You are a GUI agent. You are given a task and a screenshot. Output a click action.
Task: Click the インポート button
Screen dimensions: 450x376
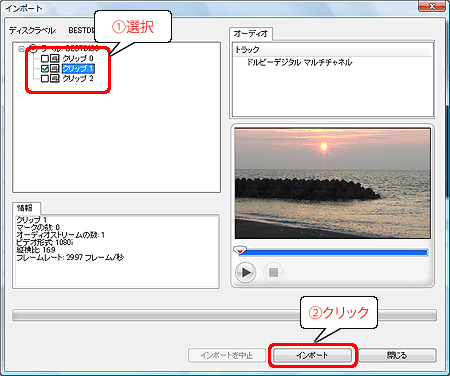coord(312,355)
